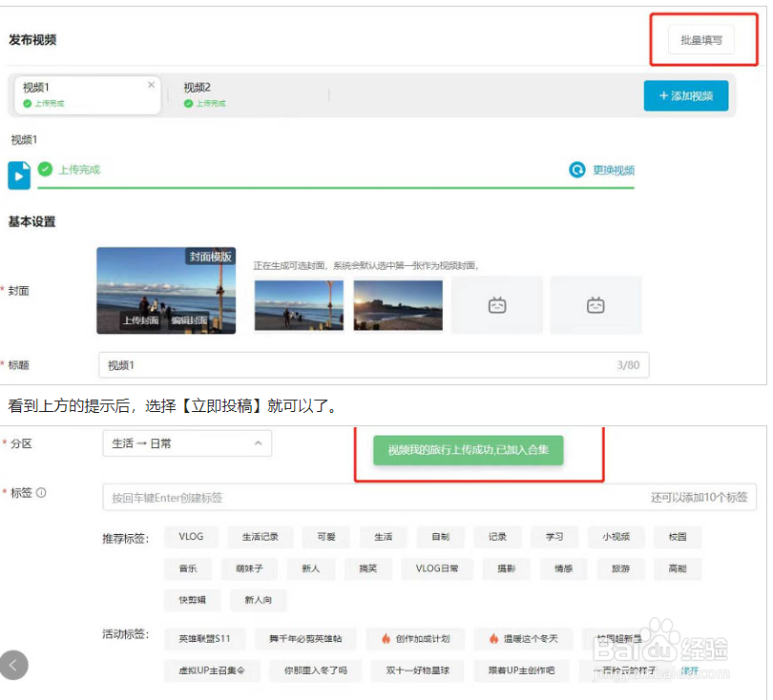Add the 校园 recommended tag
The width and height of the screenshot is (773, 700).
tap(678, 537)
